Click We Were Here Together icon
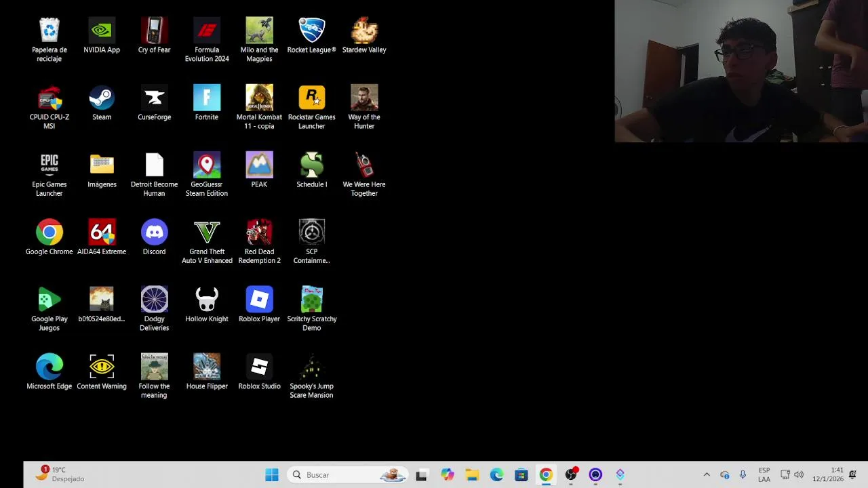The height and width of the screenshot is (488, 868). pyautogui.click(x=364, y=174)
